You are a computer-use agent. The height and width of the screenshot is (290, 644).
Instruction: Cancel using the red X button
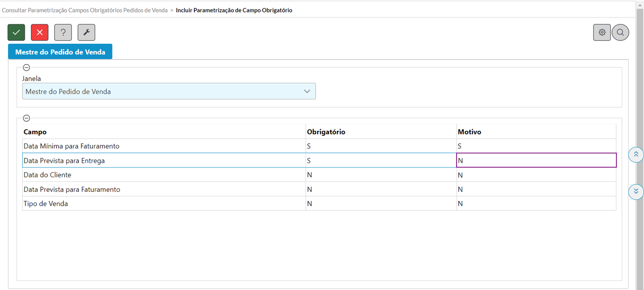coord(40,32)
